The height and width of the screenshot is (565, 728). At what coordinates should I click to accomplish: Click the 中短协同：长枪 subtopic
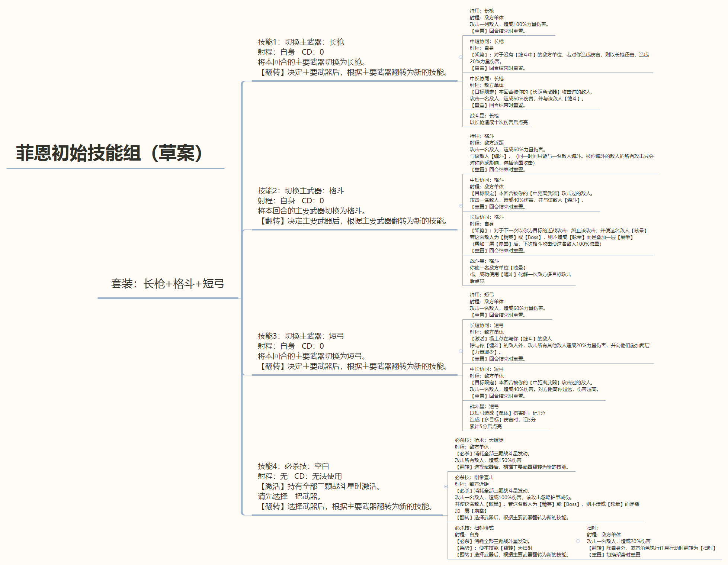[559, 55]
